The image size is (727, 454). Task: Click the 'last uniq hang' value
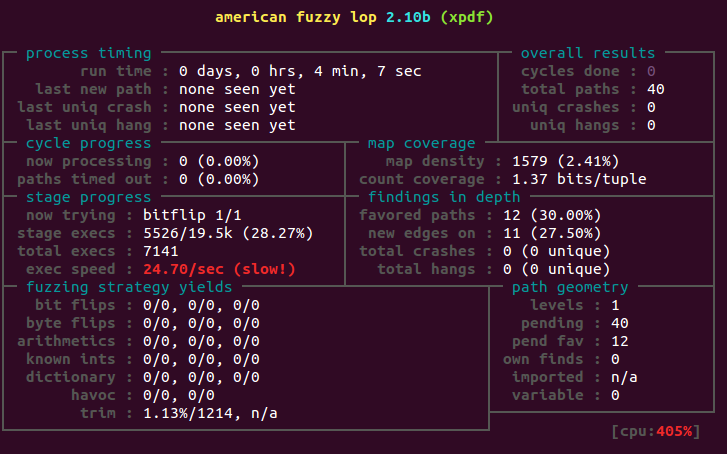pyautogui.click(x=237, y=125)
